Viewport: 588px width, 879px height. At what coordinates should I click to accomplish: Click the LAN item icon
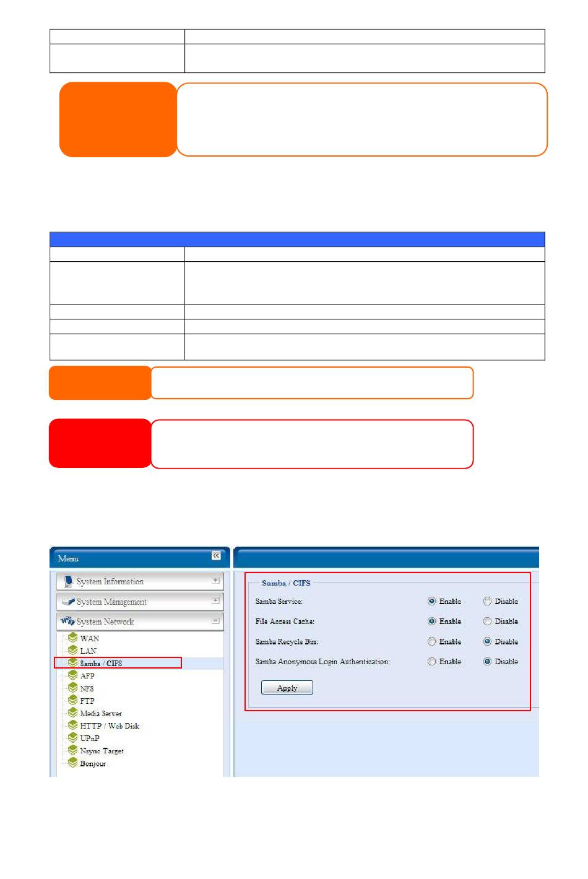coord(73,650)
